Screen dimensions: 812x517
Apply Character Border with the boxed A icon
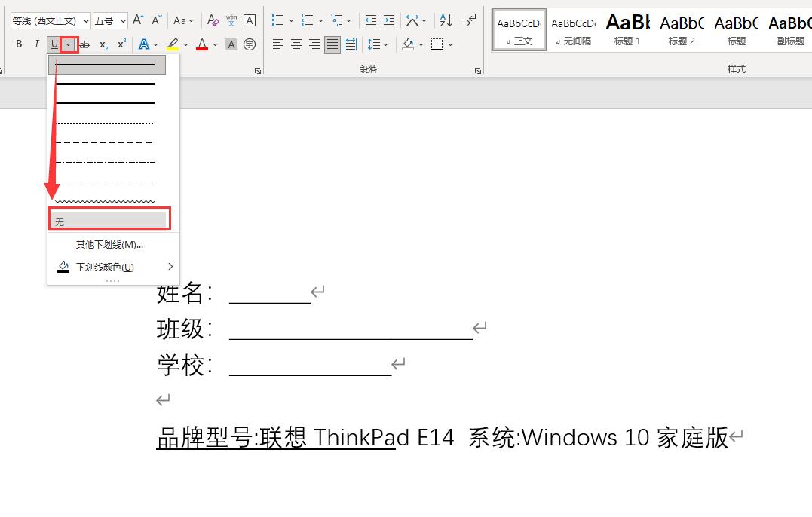pos(249,20)
